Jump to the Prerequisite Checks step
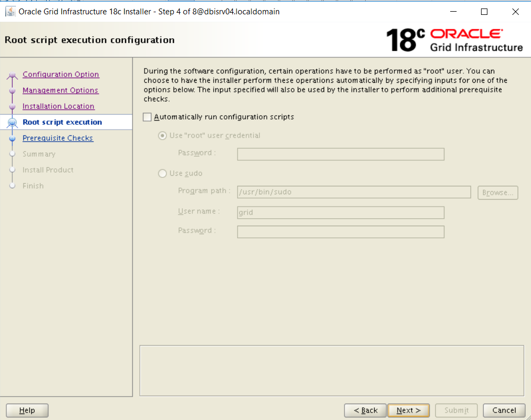531x420 pixels. (58, 138)
